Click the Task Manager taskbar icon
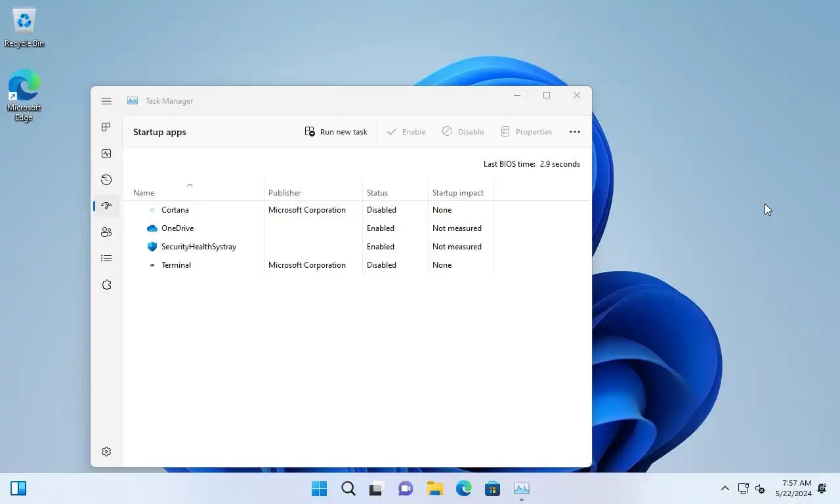This screenshot has height=504, width=840. click(x=522, y=488)
